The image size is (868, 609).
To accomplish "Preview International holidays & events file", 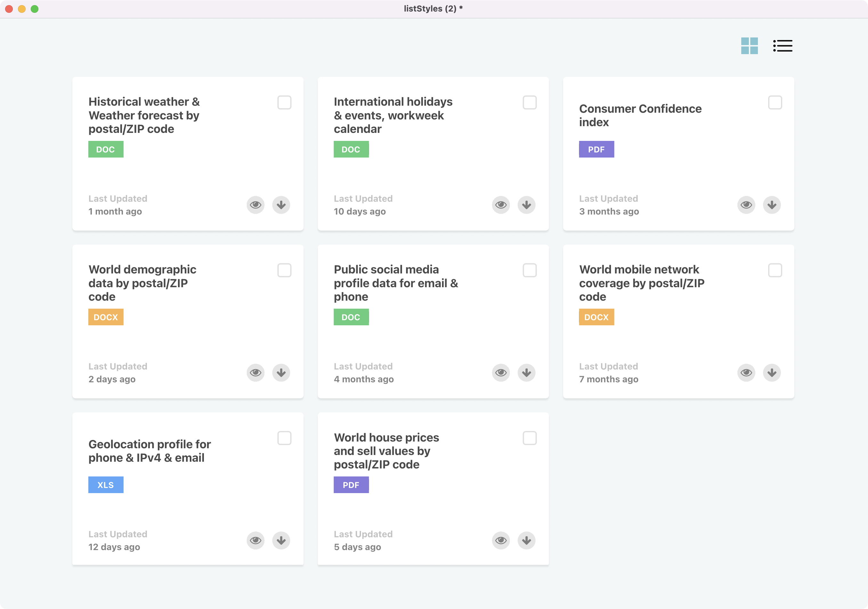I will click(501, 205).
